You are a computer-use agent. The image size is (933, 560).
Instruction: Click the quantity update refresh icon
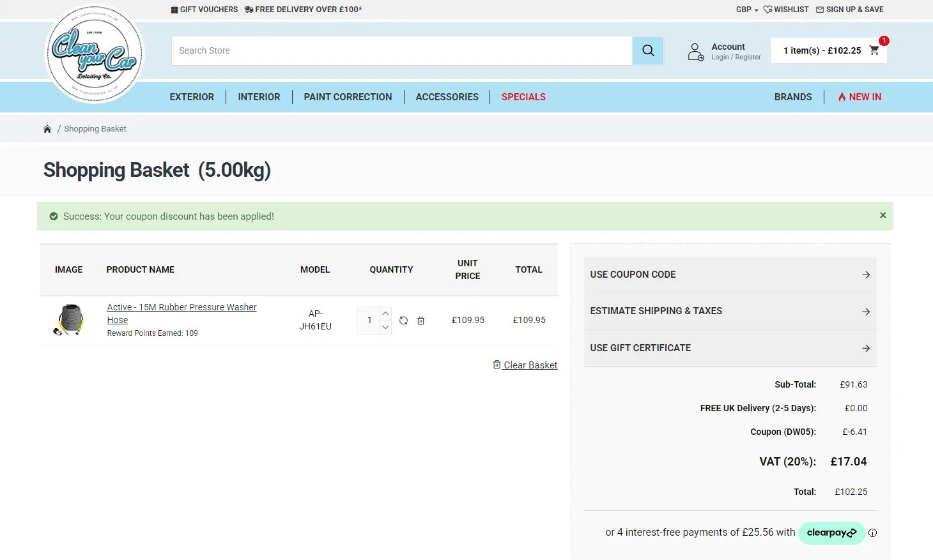pyautogui.click(x=403, y=321)
